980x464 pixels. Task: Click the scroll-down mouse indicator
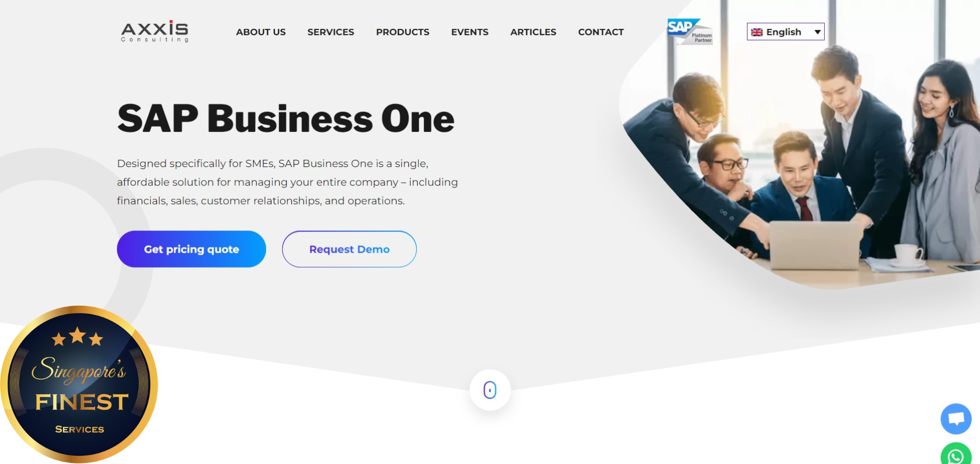(x=490, y=390)
